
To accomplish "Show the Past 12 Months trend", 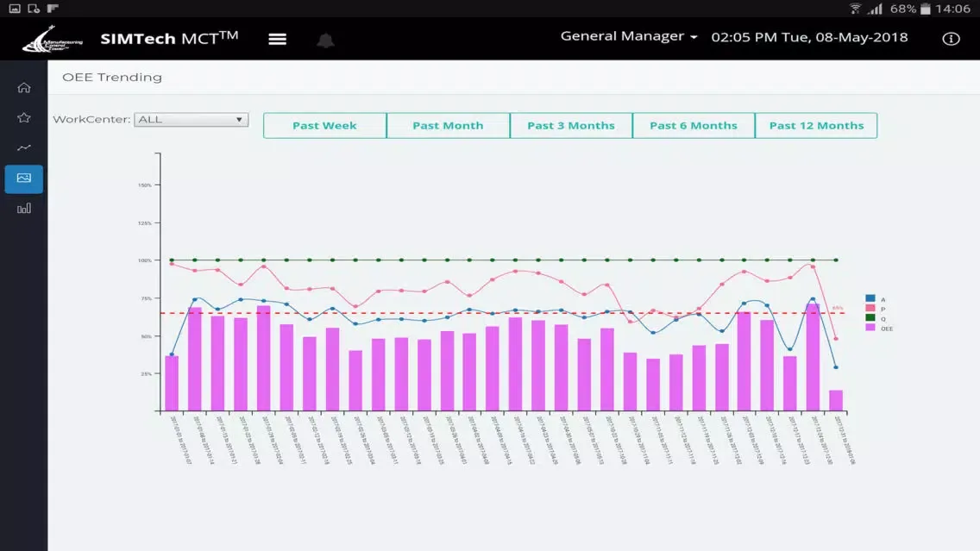I will (816, 126).
